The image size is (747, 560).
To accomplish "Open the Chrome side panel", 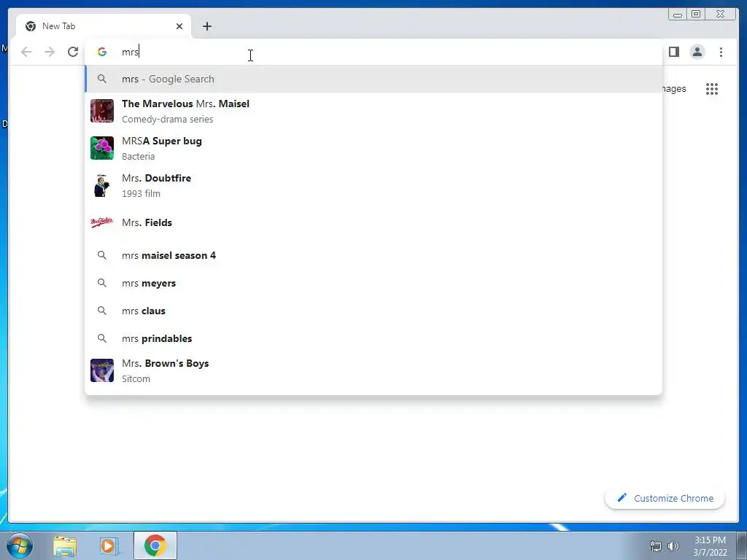I will tap(673, 52).
